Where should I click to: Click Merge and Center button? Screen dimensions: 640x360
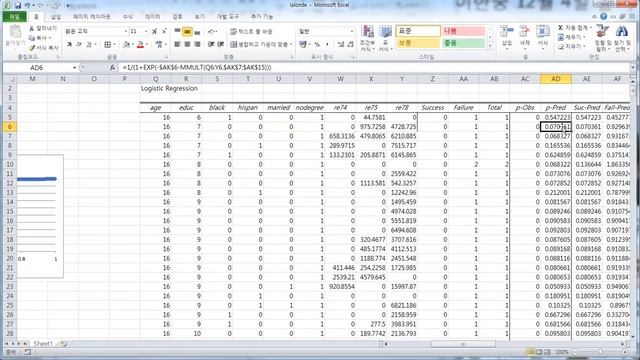tap(261, 44)
